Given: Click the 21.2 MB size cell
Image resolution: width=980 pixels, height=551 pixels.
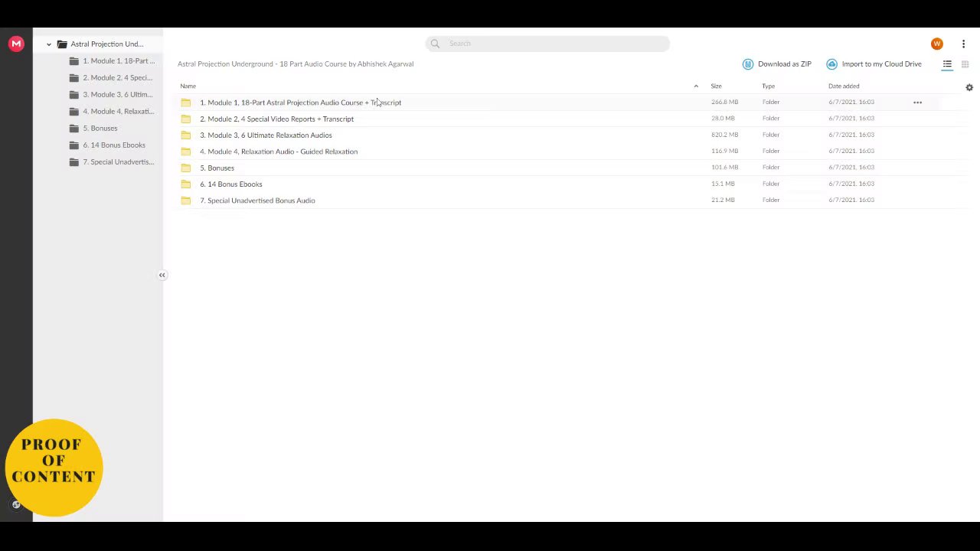Looking at the screenshot, I should click(x=723, y=200).
